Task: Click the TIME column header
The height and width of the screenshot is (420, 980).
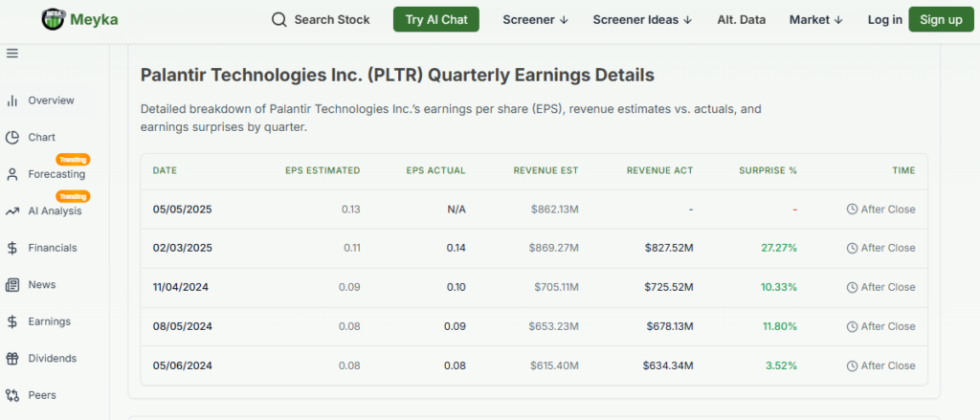Action: [903, 170]
